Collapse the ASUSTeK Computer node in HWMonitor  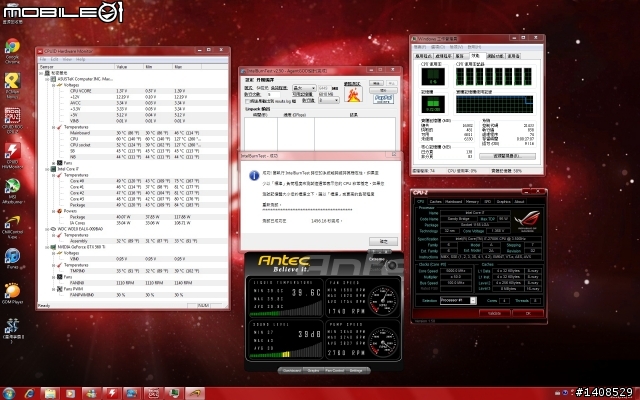[x=47, y=79]
